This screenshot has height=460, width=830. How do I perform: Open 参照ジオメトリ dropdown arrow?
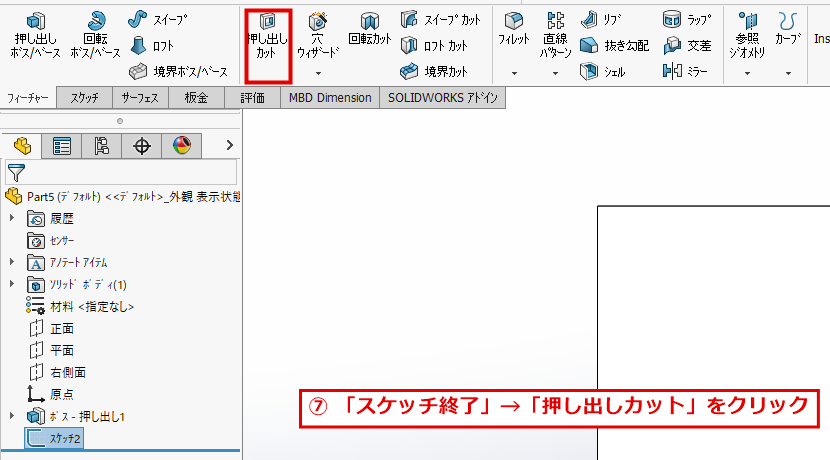747,74
